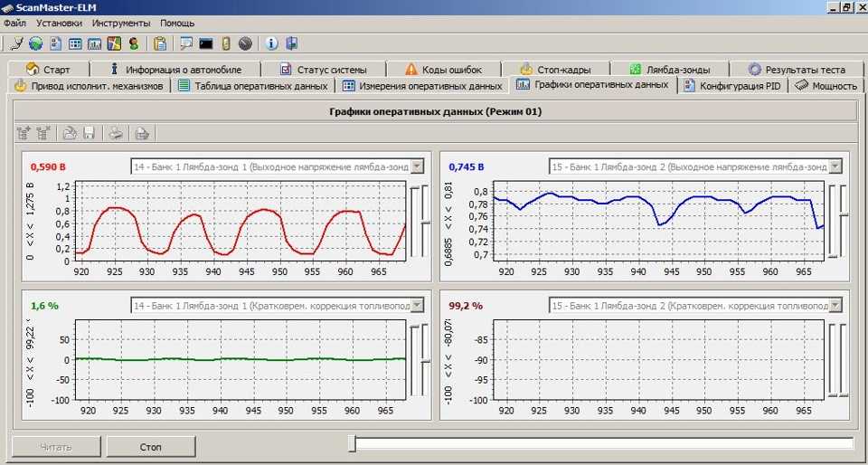Click the monitor with speech bubble icon
Viewport: 868px width, 465px height.
point(186,43)
